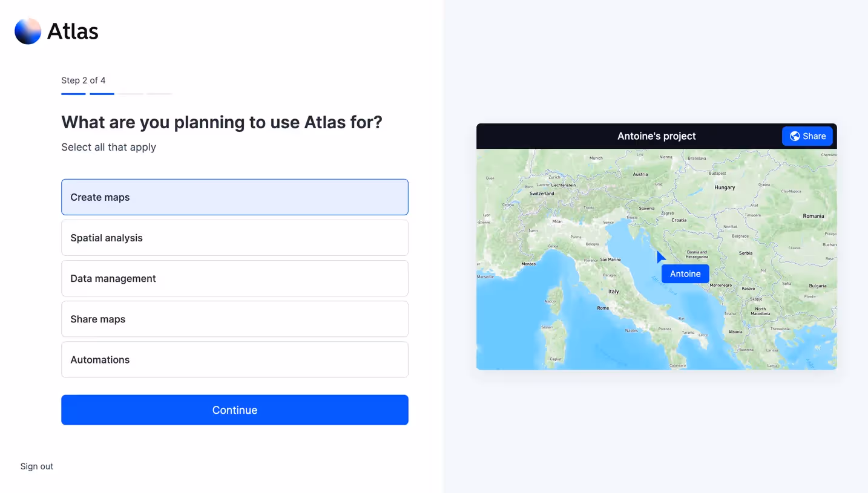Click the last unfilled progress bar segment
Image resolution: width=868 pixels, height=493 pixels.
[x=159, y=94]
